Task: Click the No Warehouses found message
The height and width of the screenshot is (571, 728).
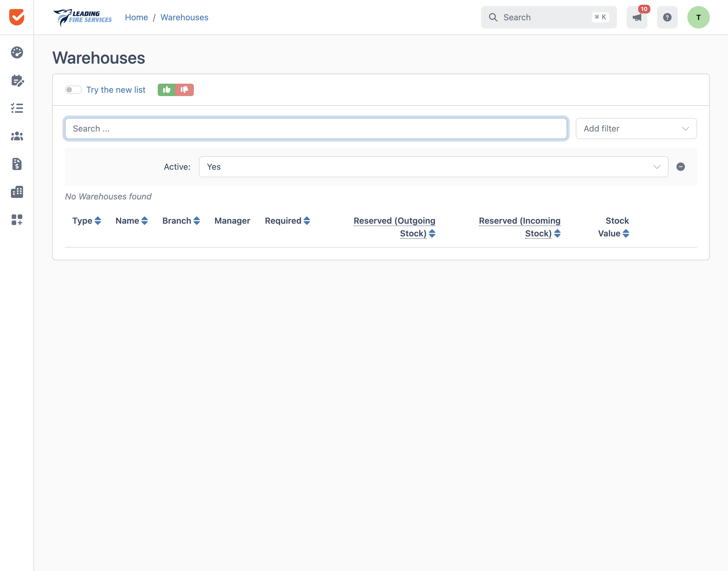Action: click(108, 196)
